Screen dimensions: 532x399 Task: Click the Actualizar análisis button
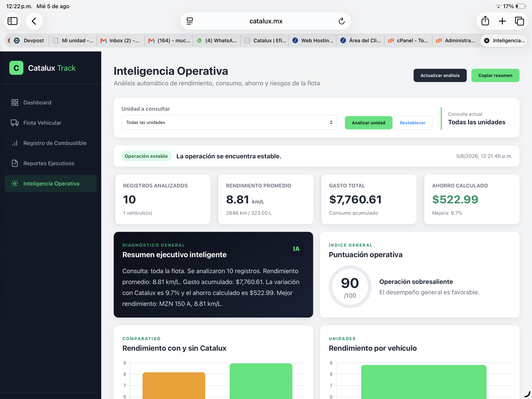440,75
